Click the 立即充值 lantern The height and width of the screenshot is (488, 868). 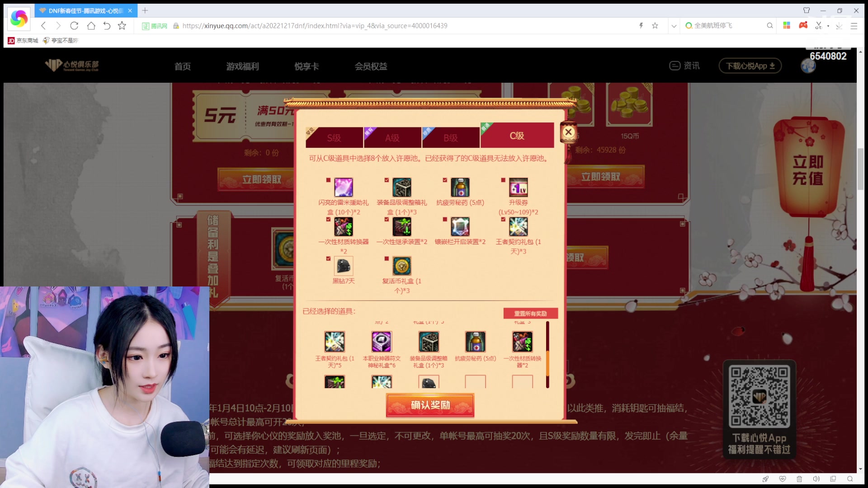point(808,169)
